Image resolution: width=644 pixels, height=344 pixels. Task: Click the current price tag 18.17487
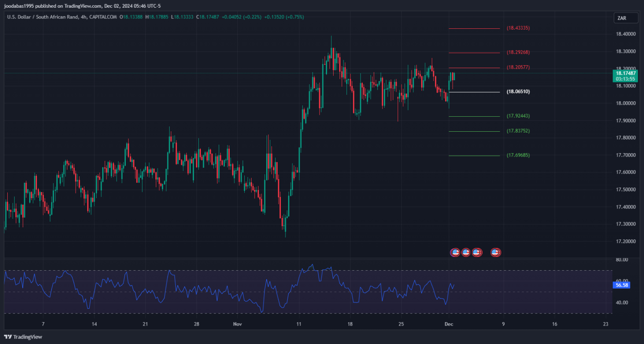(x=625, y=73)
